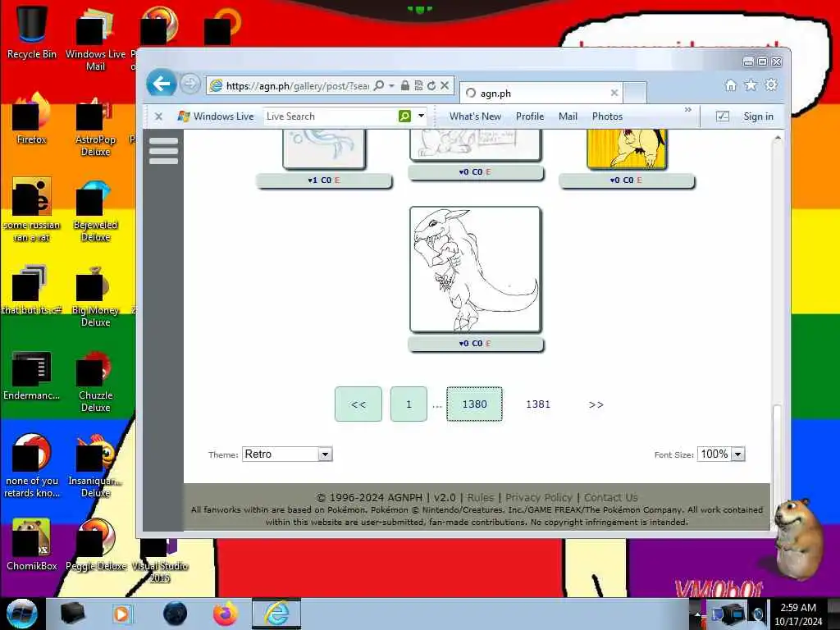Open the dinosaur line-art thumbnail
The image size is (840, 630).
[x=475, y=269]
